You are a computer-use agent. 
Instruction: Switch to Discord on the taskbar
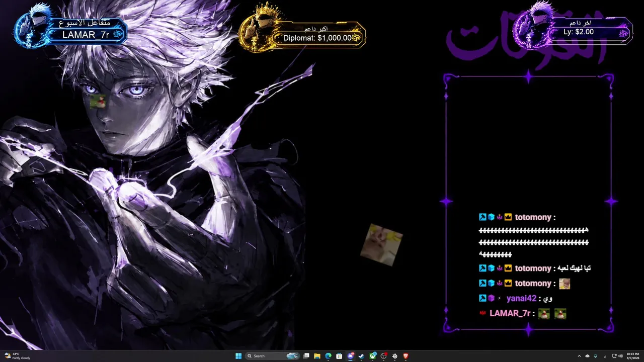pyautogui.click(x=351, y=356)
